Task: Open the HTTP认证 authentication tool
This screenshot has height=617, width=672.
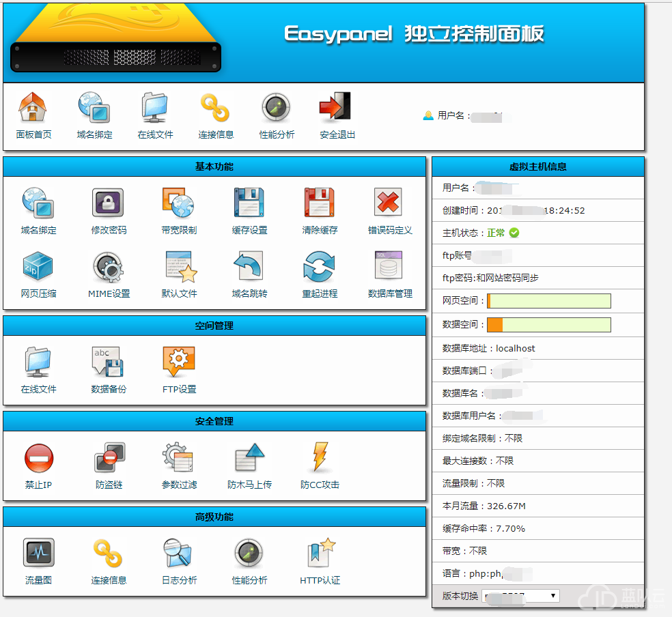Action: pyautogui.click(x=319, y=554)
